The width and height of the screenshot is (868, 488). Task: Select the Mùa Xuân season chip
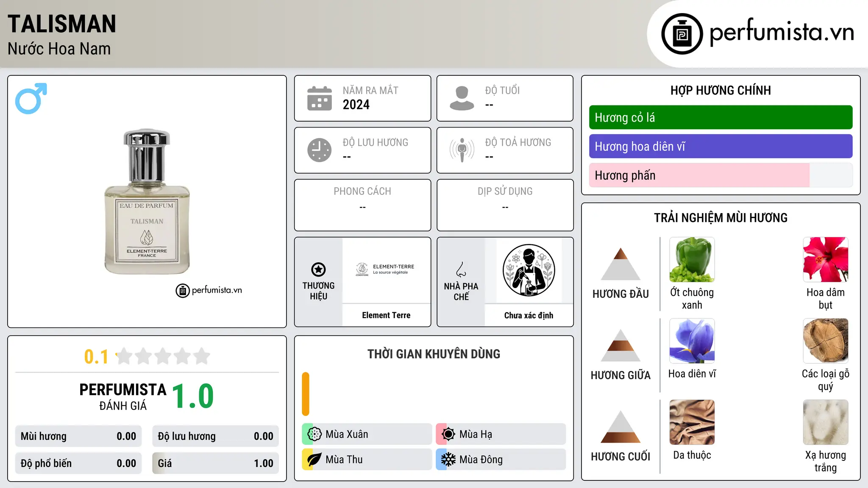coord(367,434)
